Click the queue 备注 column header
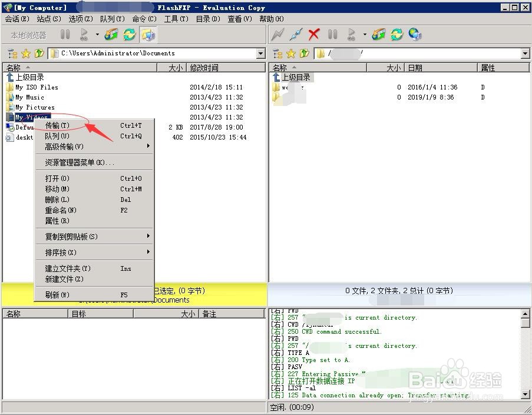The image size is (532, 415). 232,314
